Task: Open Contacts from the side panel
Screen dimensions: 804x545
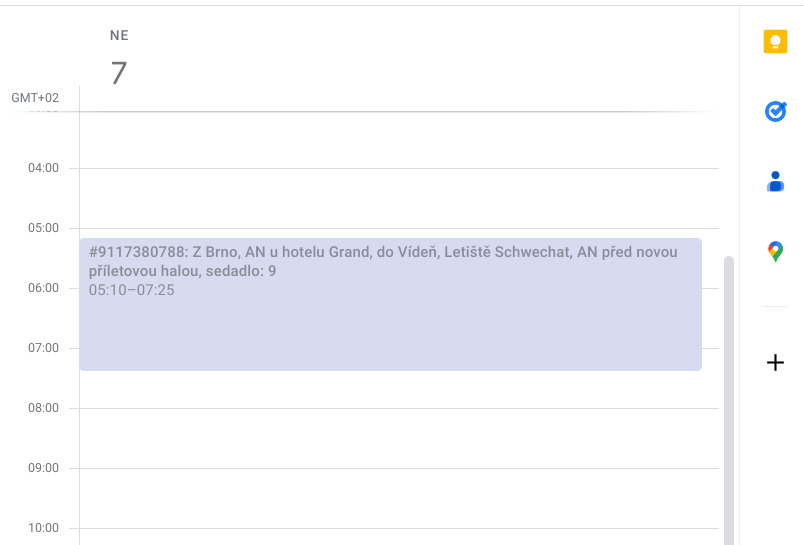Action: (x=775, y=181)
